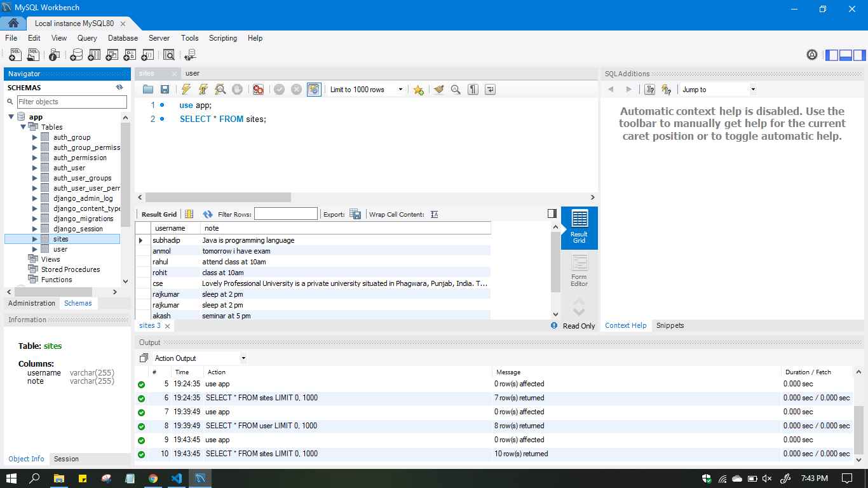Create a new view icon
The height and width of the screenshot is (488, 868).
tap(112, 55)
